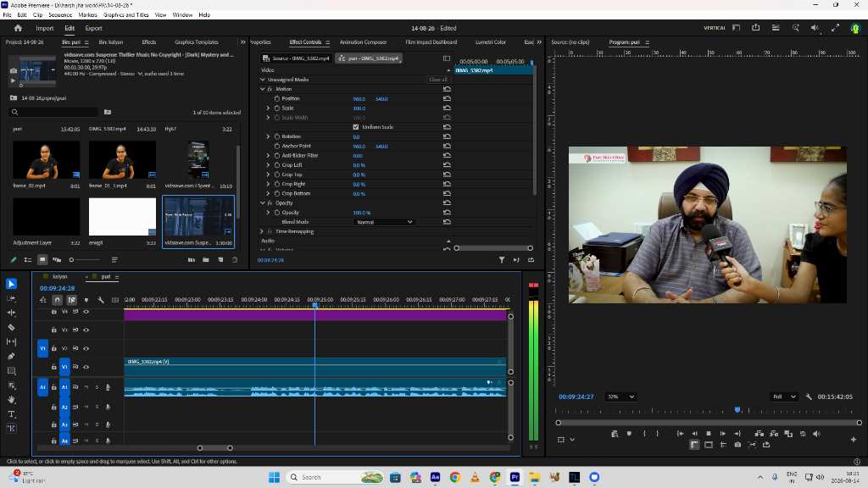Open the Blend Mode Normal dropdown

(x=384, y=222)
